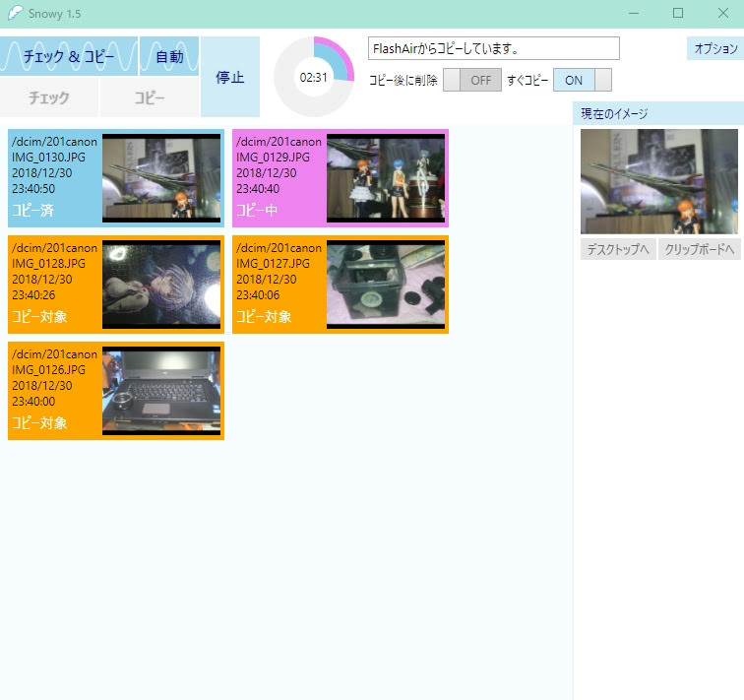The image size is (744, 700).
Task: Select the IMG_0130.JPG thumbnail
Action: (x=161, y=178)
